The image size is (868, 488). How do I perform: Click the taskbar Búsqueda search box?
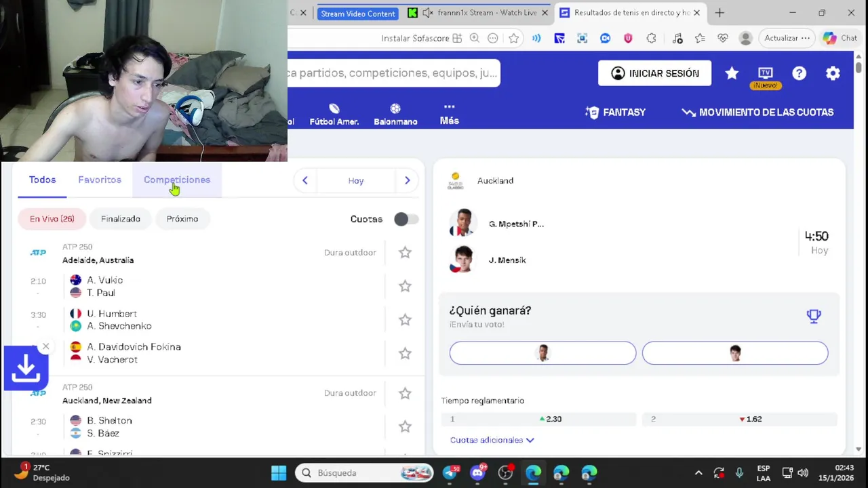(x=365, y=472)
